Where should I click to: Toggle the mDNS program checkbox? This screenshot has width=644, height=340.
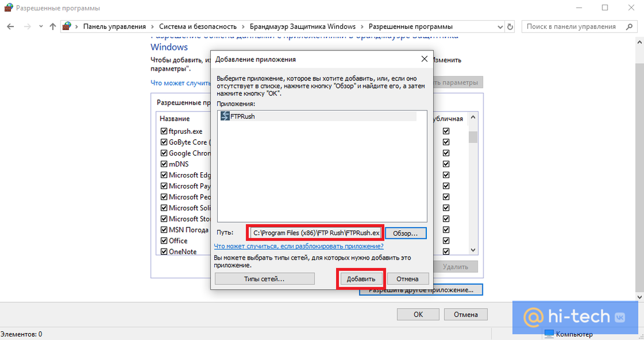tap(164, 164)
